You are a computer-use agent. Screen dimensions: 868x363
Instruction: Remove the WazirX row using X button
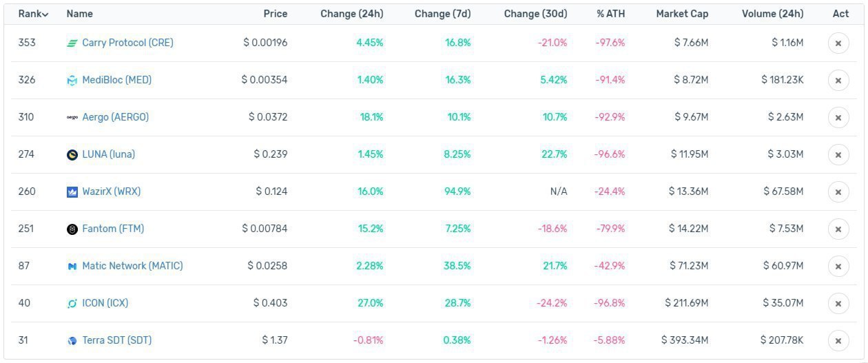click(838, 192)
